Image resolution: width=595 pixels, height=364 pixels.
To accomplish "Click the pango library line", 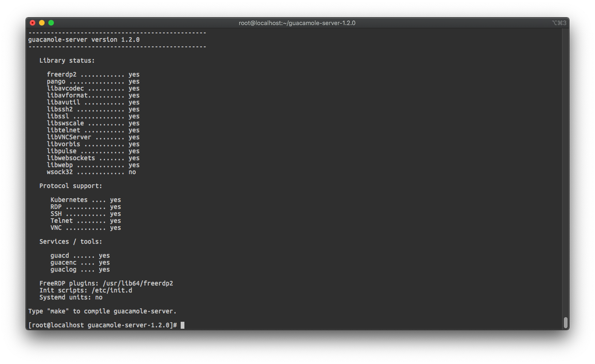I will pyautogui.click(x=93, y=81).
